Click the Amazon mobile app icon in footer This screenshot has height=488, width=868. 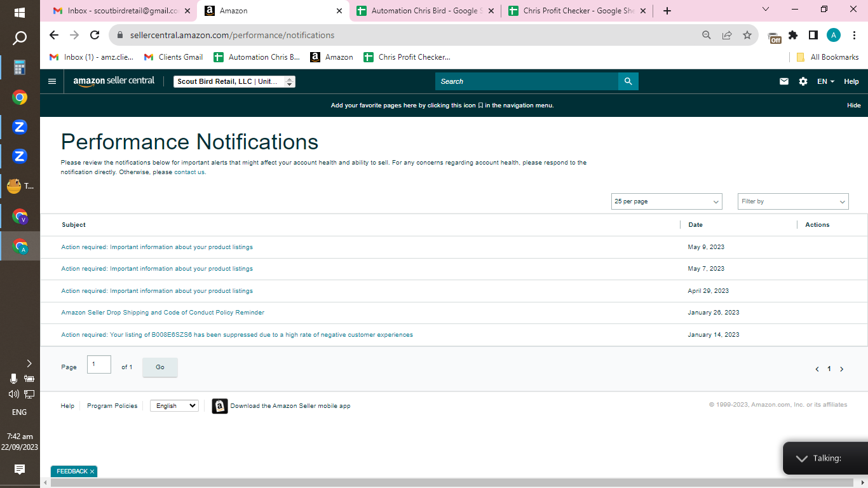[220, 406]
